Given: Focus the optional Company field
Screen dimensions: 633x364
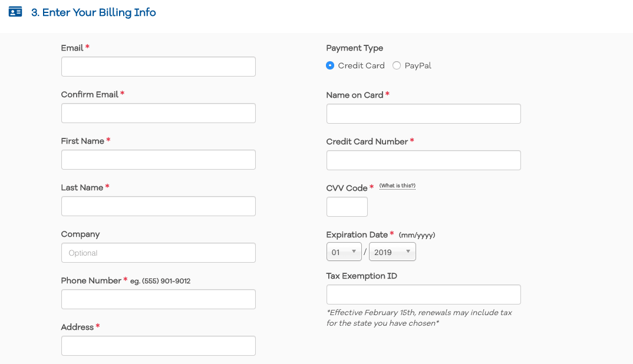Looking at the screenshot, I should 158,253.
